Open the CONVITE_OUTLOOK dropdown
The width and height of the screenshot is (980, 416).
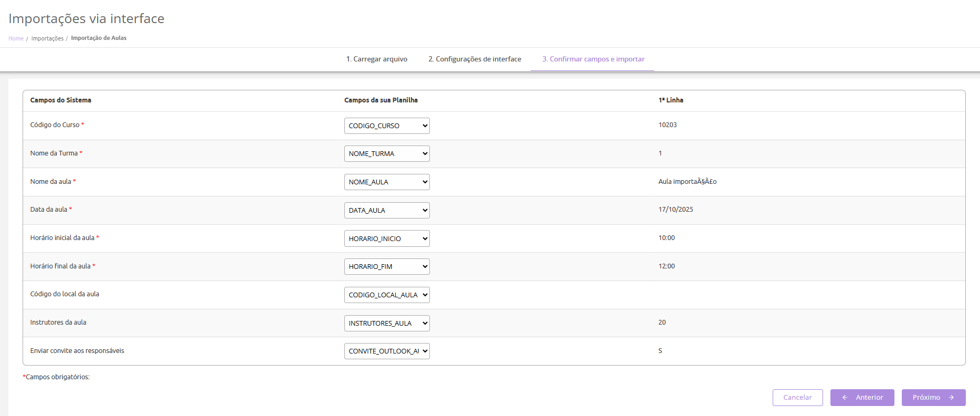tap(387, 351)
